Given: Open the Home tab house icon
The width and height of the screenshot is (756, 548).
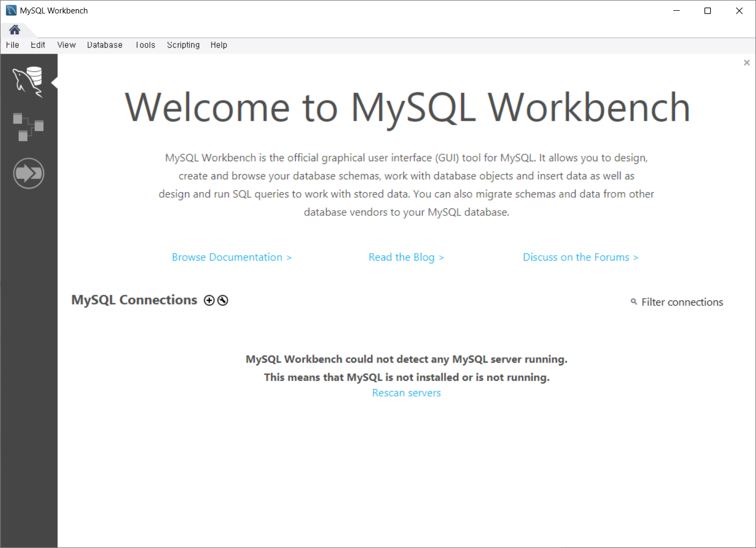Looking at the screenshot, I should point(14,30).
